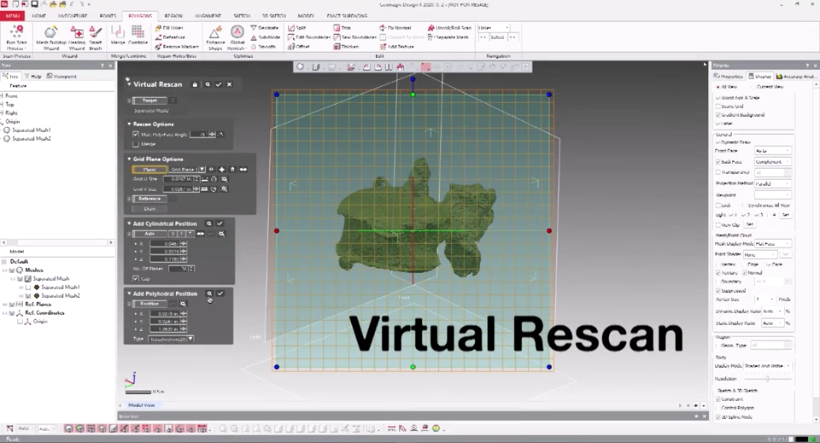Select the Smooth optimize command
This screenshot has height=443, width=820.
coord(263,47)
